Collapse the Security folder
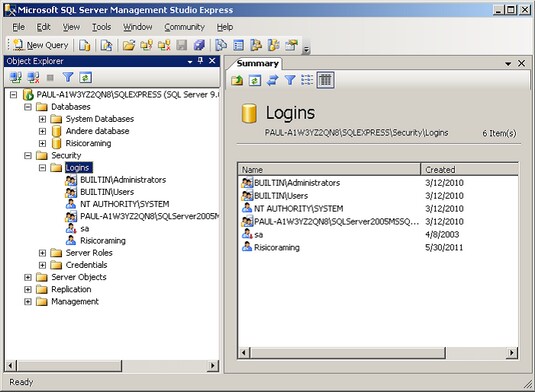 (x=28, y=156)
